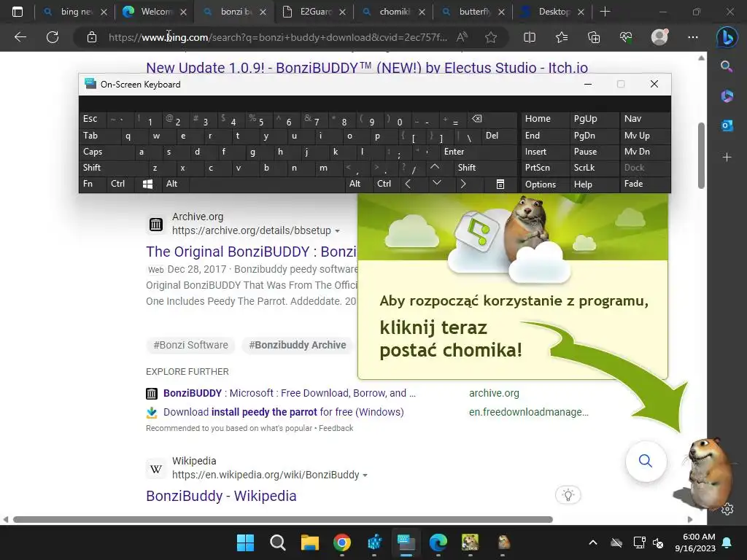
Task: Open tab actions menu icon
Action: pos(18,12)
